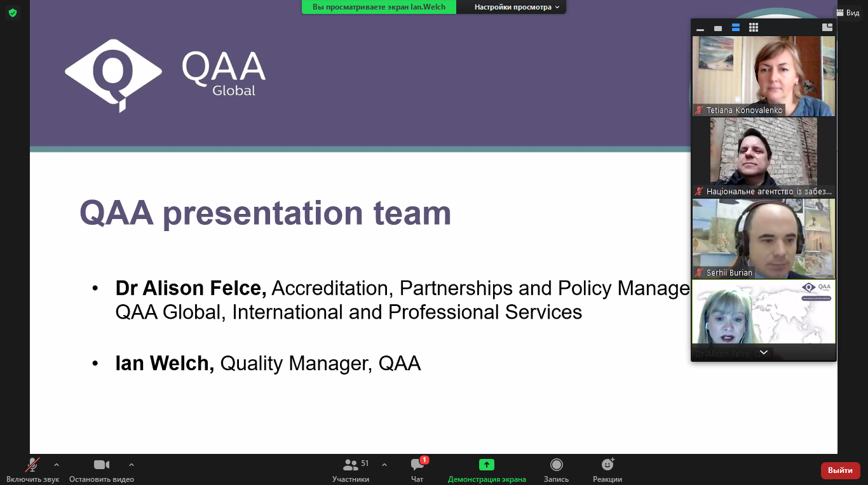Switch thumbnail panel to grid gallery view
The image size is (868, 485).
click(x=754, y=27)
